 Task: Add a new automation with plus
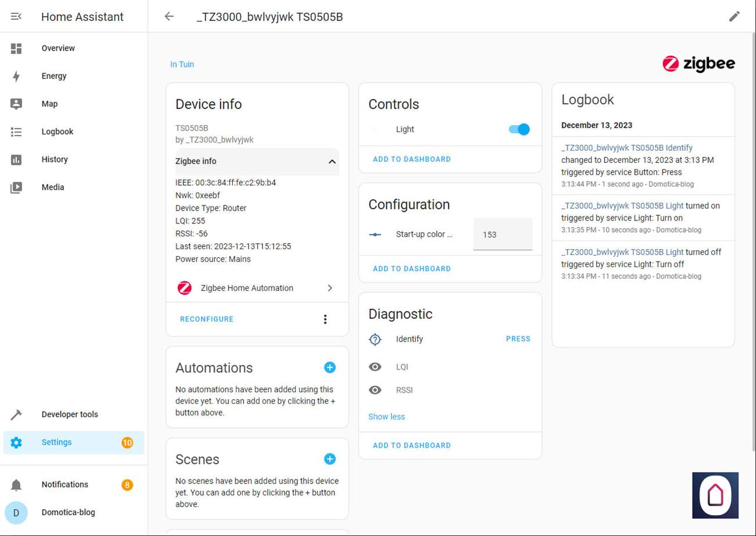(x=330, y=367)
